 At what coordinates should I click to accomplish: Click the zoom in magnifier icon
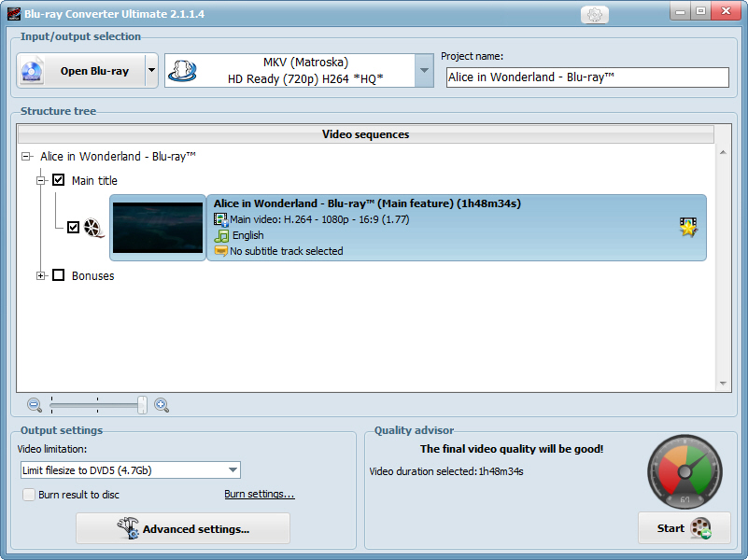click(162, 405)
